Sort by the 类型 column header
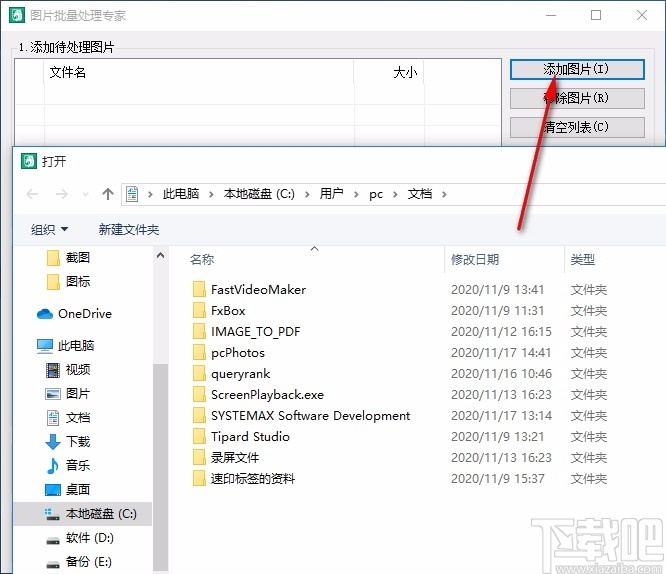 pyautogui.click(x=583, y=259)
